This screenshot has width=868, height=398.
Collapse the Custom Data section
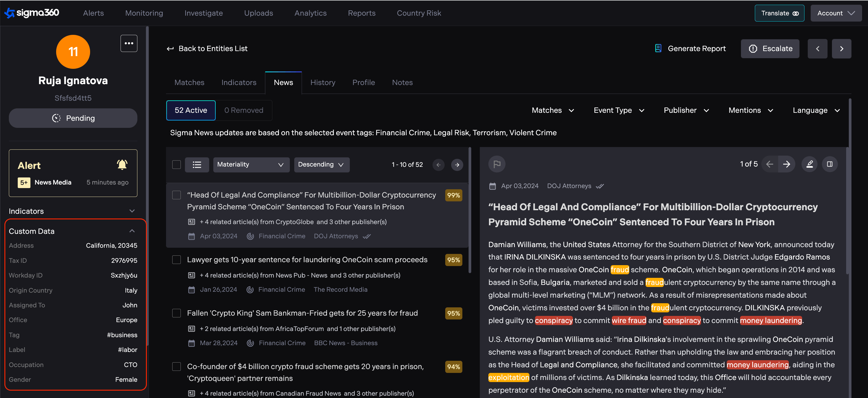coord(132,231)
